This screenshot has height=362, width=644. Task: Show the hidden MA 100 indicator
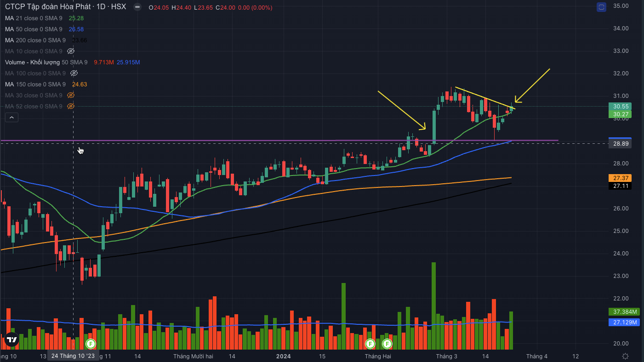(74, 73)
